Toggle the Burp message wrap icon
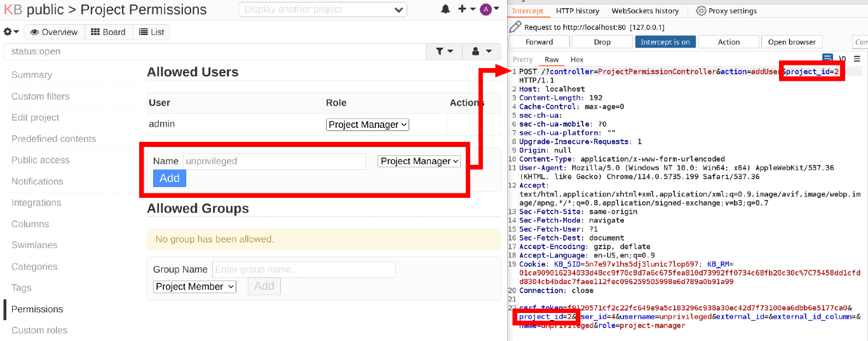 (x=828, y=59)
